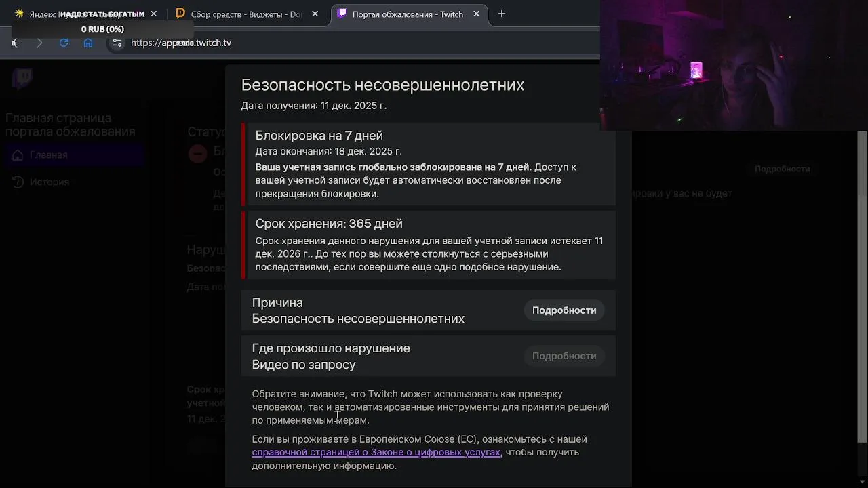Open справочной страницей о Законе link

pyautogui.click(x=376, y=452)
